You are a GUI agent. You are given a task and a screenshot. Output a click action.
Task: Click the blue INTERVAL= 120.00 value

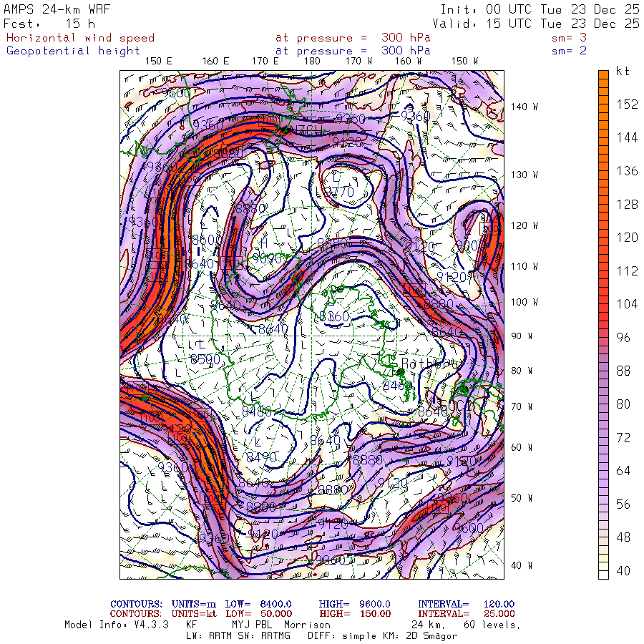(466, 604)
